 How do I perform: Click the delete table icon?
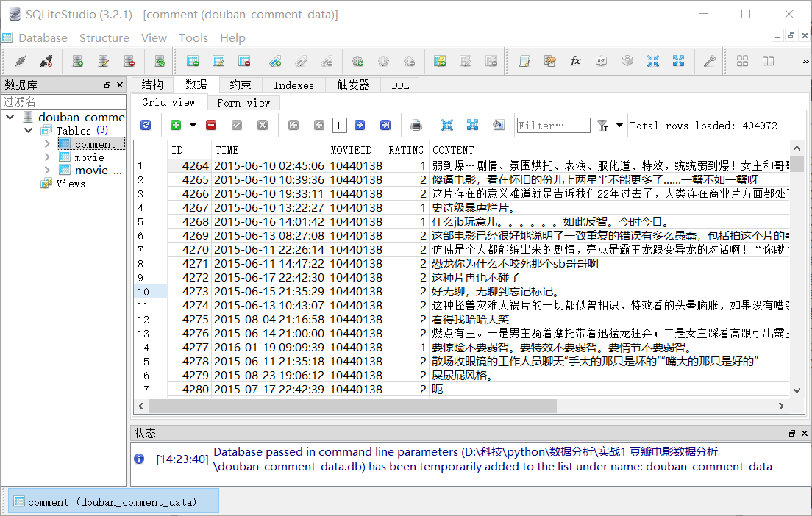(x=244, y=61)
